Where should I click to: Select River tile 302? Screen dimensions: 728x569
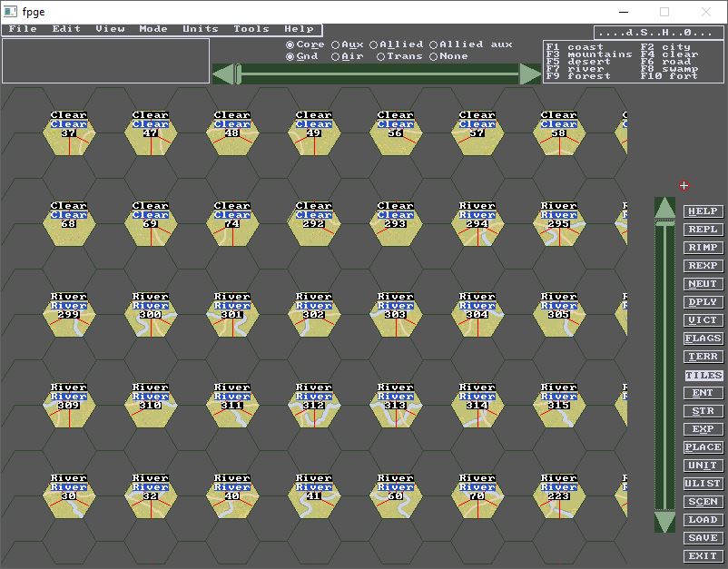pos(314,315)
